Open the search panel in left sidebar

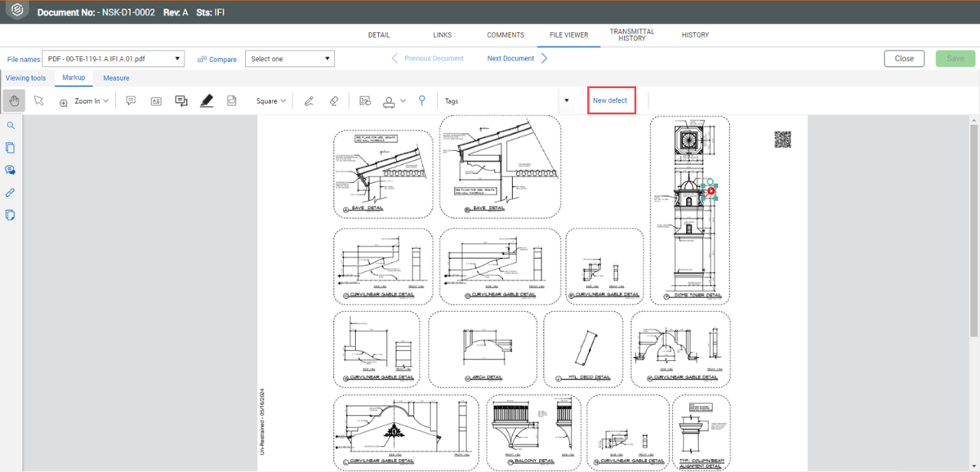click(x=11, y=126)
